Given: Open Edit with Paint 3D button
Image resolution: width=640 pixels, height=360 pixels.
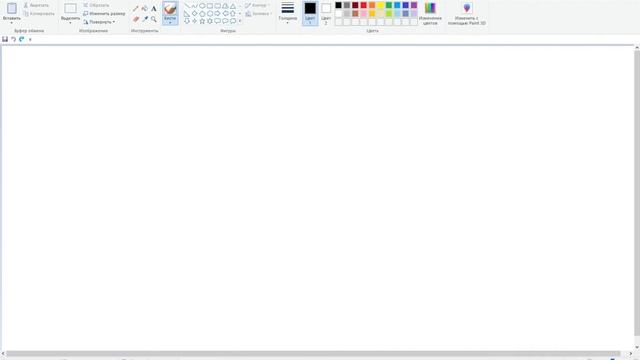Looking at the screenshot, I should (x=467, y=13).
